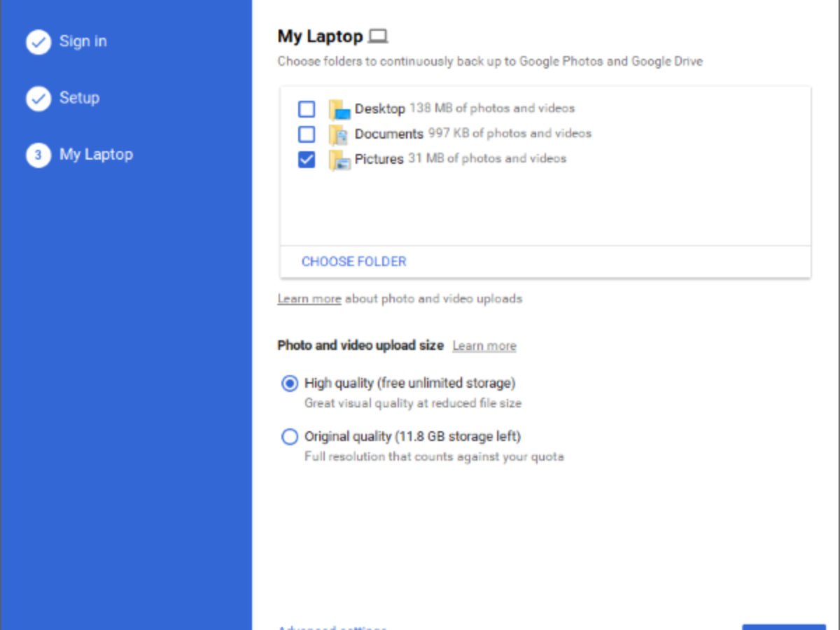The height and width of the screenshot is (630, 840).
Task: Click the laptop icon beside My Laptop heading
Action: pos(379,36)
